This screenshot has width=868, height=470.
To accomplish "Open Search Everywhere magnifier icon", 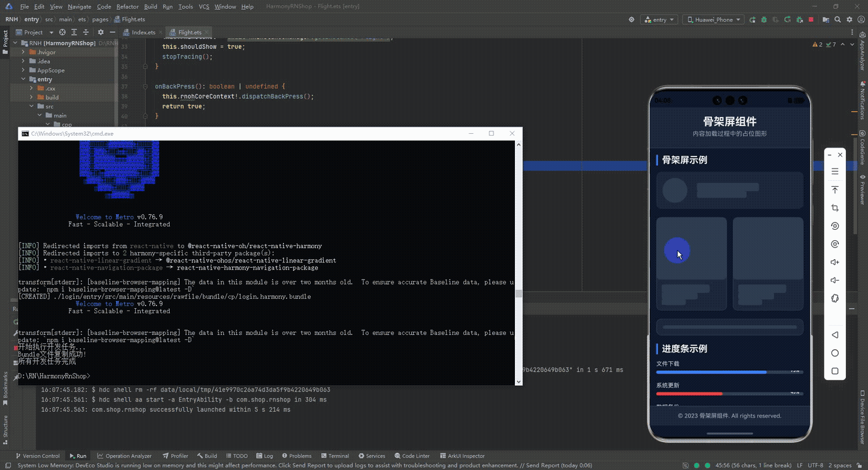I will 837,20.
